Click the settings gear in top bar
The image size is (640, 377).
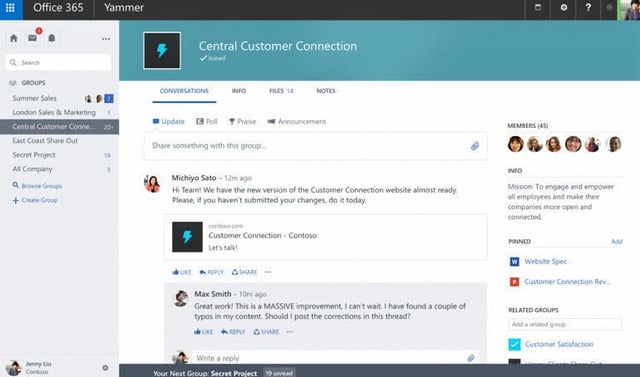pyautogui.click(x=564, y=7)
